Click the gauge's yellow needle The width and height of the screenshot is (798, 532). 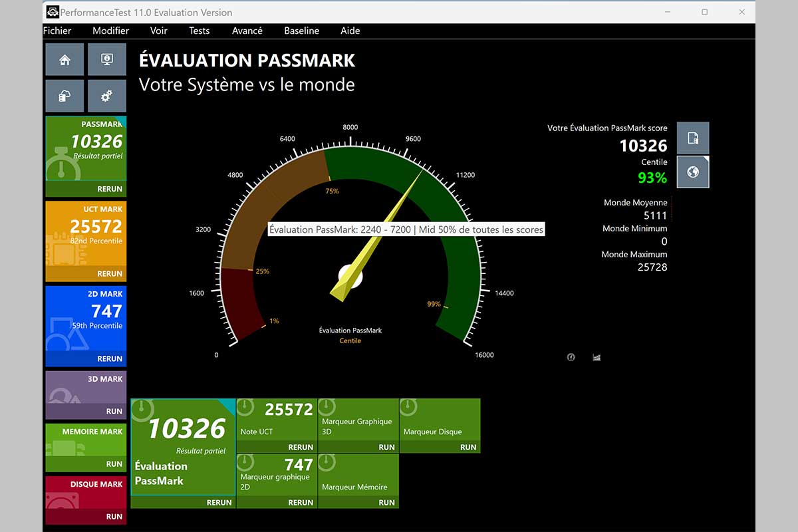376,236
